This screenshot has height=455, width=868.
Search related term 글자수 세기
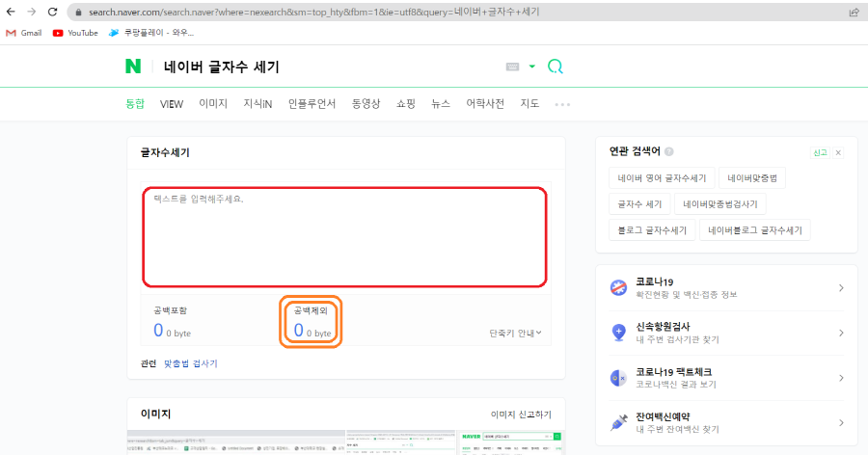[640, 204]
